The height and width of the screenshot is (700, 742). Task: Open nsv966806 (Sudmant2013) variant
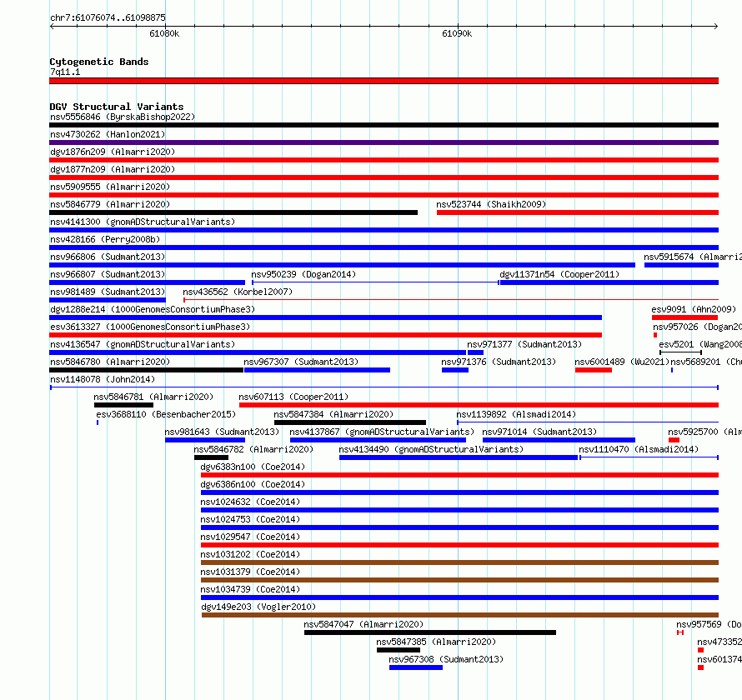[108, 257]
